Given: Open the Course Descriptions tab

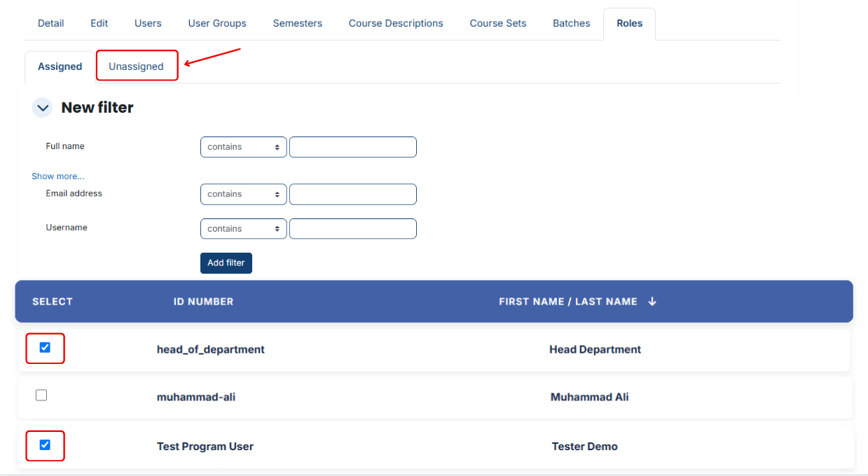Looking at the screenshot, I should 396,23.
